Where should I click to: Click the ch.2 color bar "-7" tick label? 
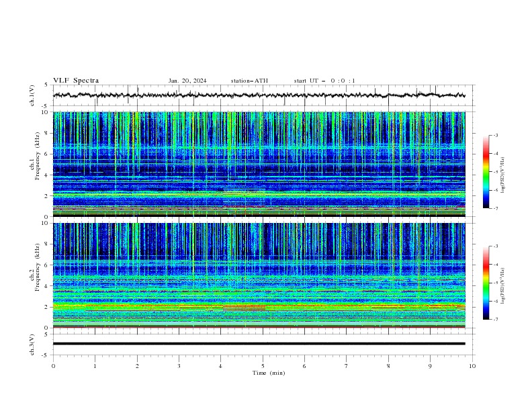tap(496, 320)
